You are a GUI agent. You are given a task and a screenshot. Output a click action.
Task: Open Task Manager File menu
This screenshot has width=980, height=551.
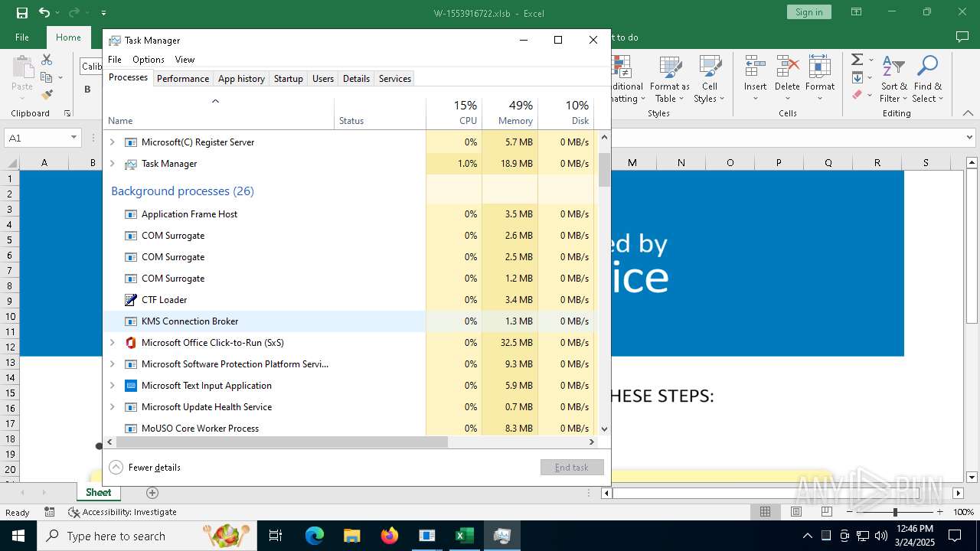click(x=115, y=60)
